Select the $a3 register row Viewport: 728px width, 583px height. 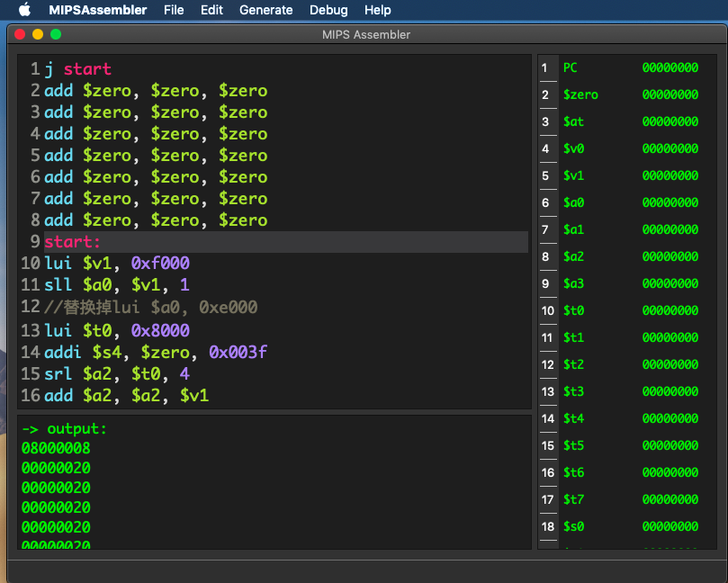(x=627, y=283)
